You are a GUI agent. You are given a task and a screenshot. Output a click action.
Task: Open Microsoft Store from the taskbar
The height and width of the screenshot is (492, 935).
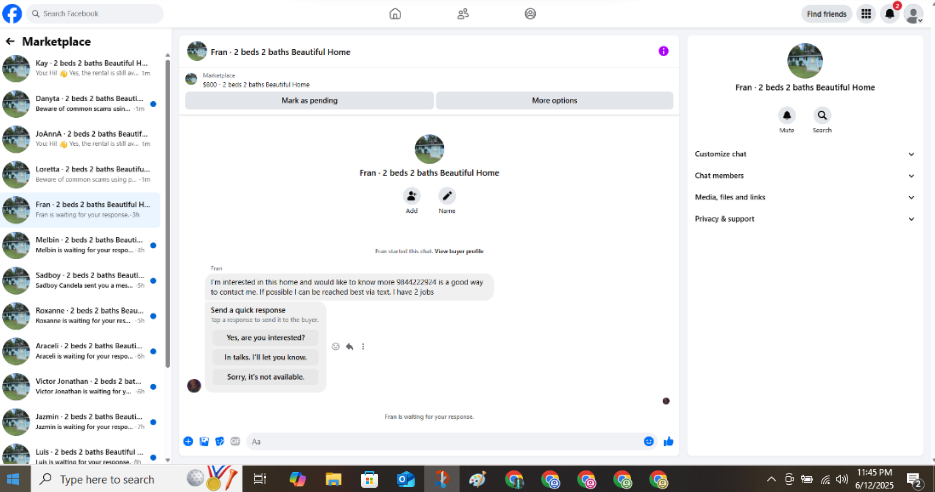coord(370,479)
